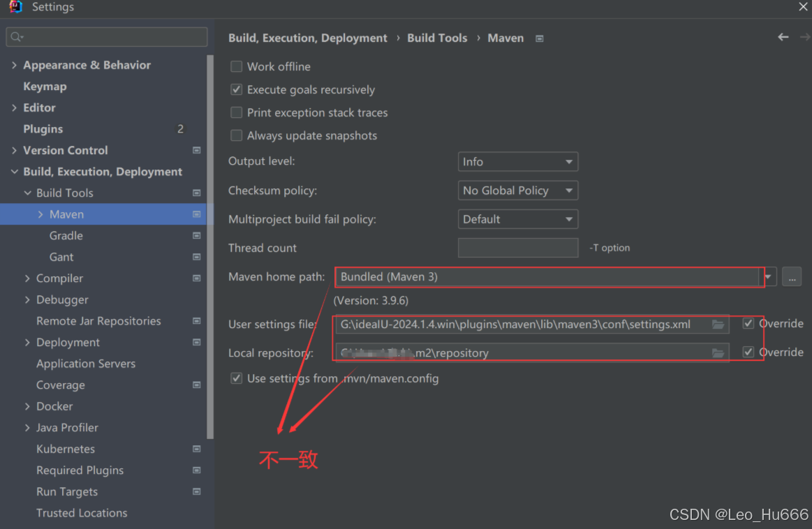Click the search icon in settings search box
The image size is (812, 529).
(x=17, y=37)
